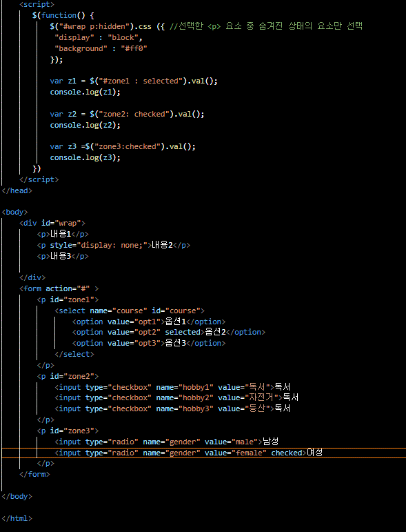This screenshot has width=406, height=532.
Task: Click the selected attribute on the opt2 option
Action: click(183, 332)
